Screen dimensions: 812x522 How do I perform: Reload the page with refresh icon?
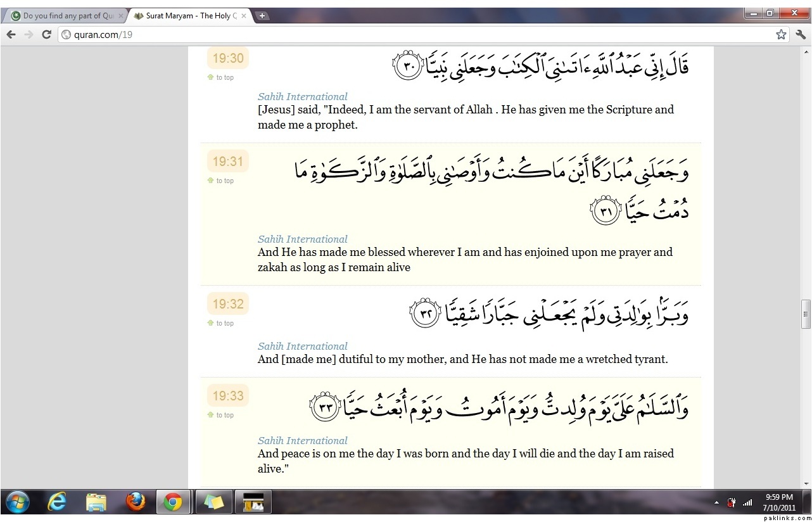pos(46,34)
